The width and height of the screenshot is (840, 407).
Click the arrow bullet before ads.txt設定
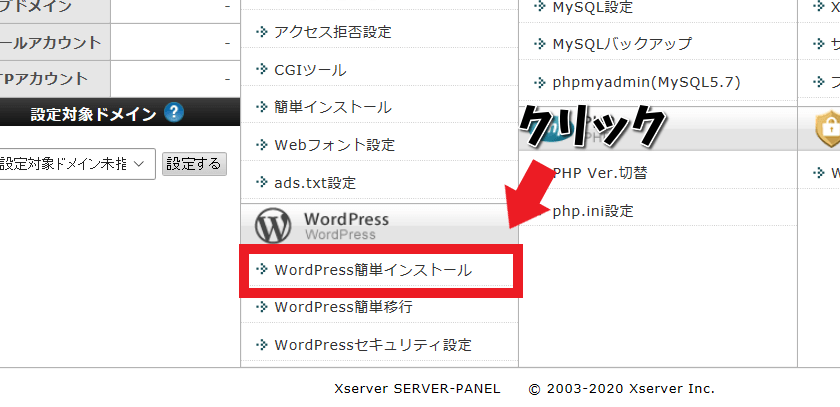(x=261, y=183)
